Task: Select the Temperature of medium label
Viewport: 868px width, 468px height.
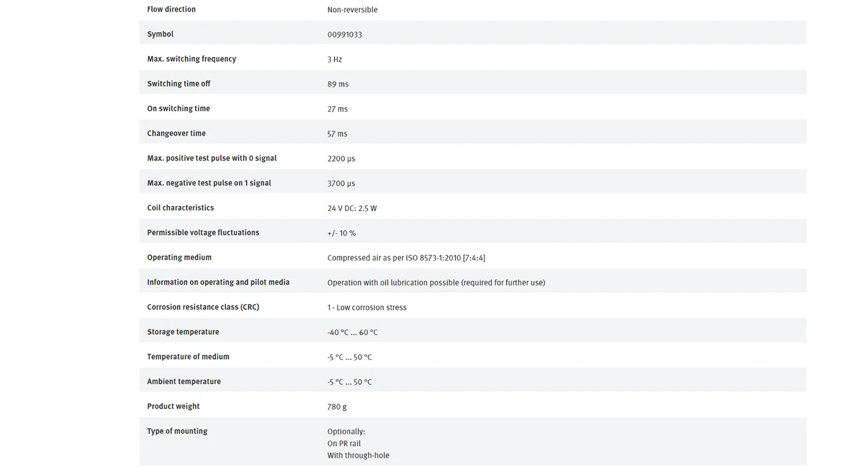Action: [x=188, y=356]
